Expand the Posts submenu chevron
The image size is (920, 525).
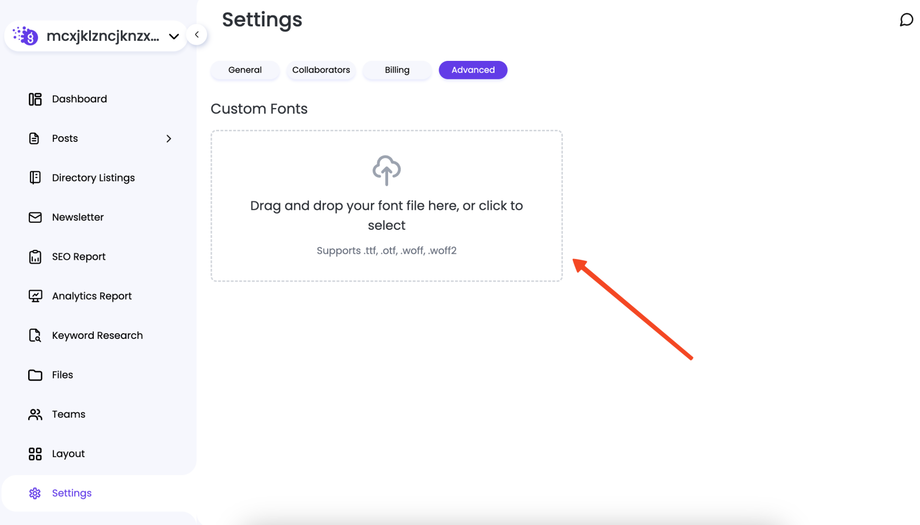[168, 139]
